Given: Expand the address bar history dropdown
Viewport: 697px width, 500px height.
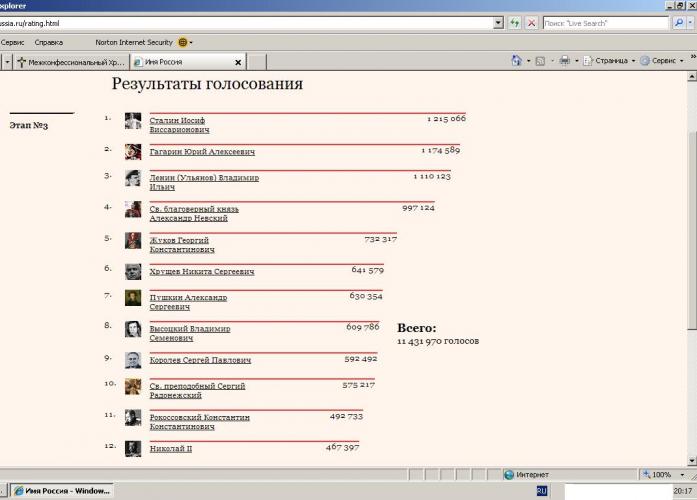Looking at the screenshot, I should [x=498, y=22].
